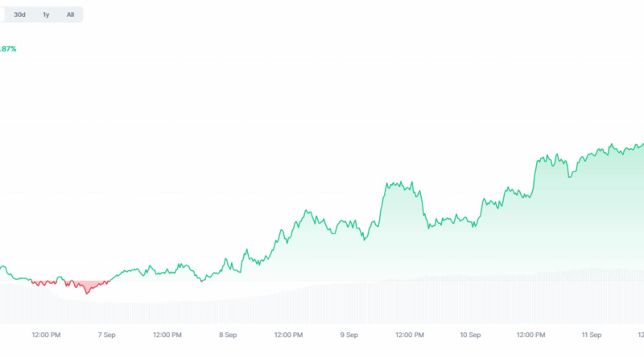Screen dimensions: 644x358
Task: Click the gray volume bars above 10 Sep
Action: (470, 298)
